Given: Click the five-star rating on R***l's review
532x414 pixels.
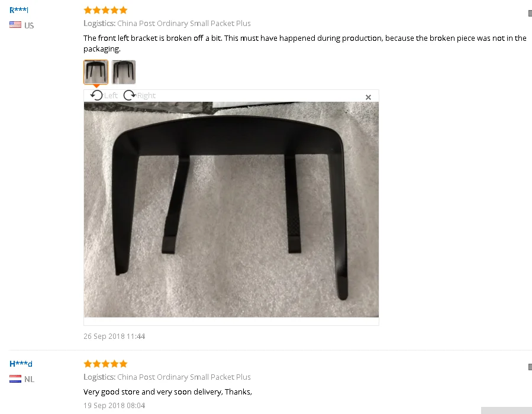Looking at the screenshot, I should point(105,10).
